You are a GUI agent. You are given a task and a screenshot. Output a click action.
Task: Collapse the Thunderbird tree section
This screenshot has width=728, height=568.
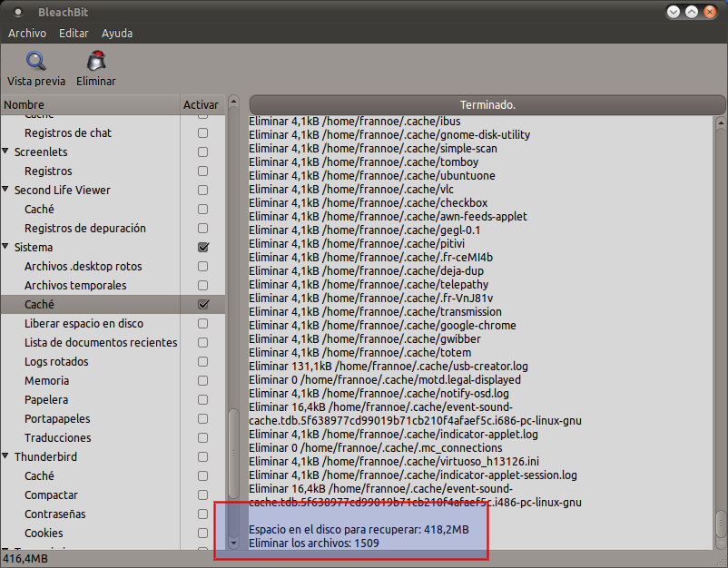pyautogui.click(x=7, y=457)
